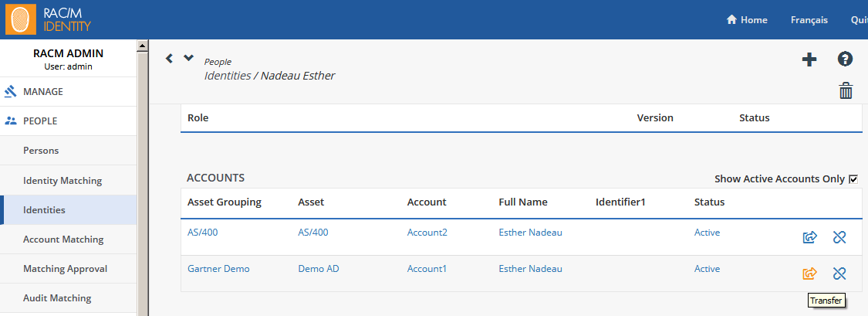Click the gavel icon beside MANAGE

click(11, 91)
